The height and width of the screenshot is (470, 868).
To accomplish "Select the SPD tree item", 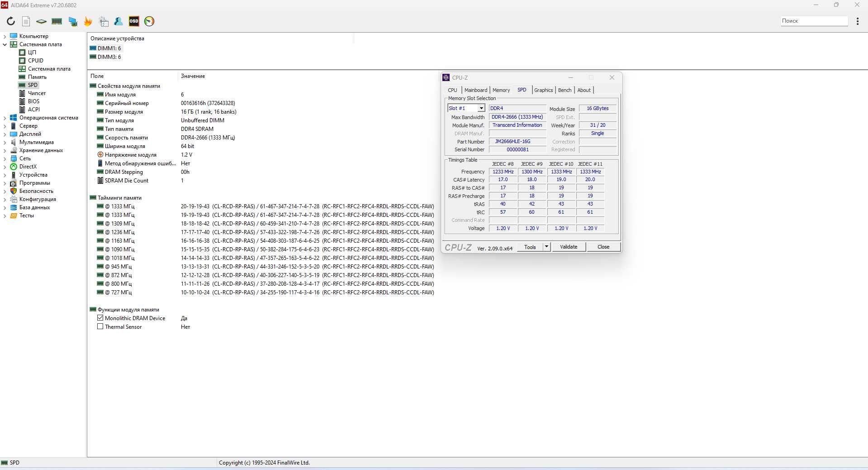I will tap(33, 85).
